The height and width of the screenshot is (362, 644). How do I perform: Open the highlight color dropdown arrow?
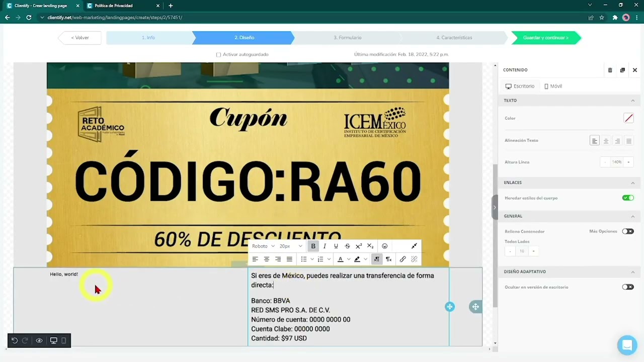coord(365,259)
